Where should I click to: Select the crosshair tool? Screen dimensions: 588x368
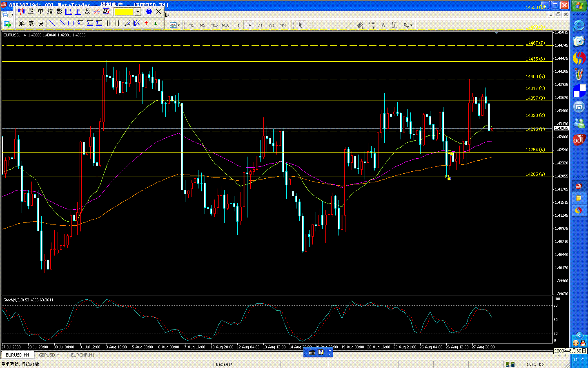click(312, 25)
